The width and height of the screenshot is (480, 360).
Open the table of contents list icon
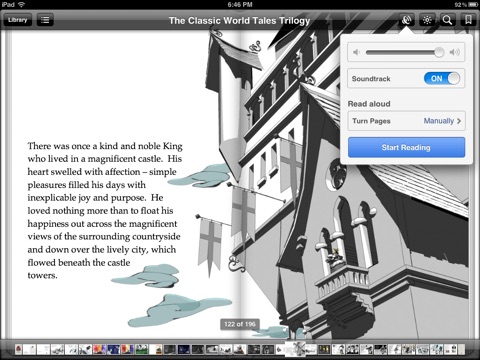click(x=45, y=20)
